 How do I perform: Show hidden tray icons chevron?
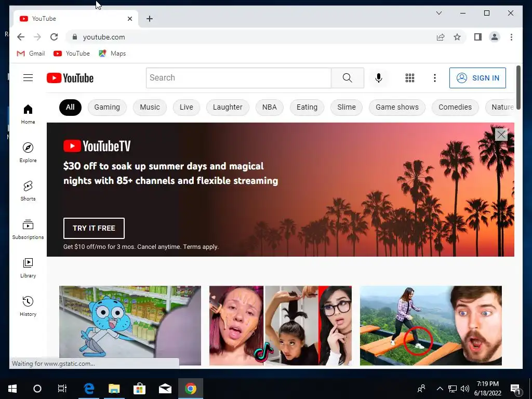(440, 389)
